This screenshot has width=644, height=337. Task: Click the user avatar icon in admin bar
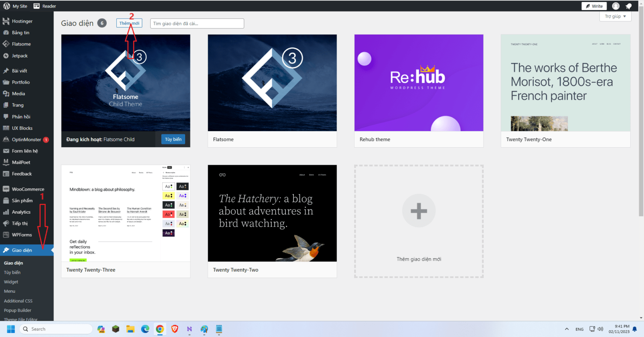pos(616,6)
